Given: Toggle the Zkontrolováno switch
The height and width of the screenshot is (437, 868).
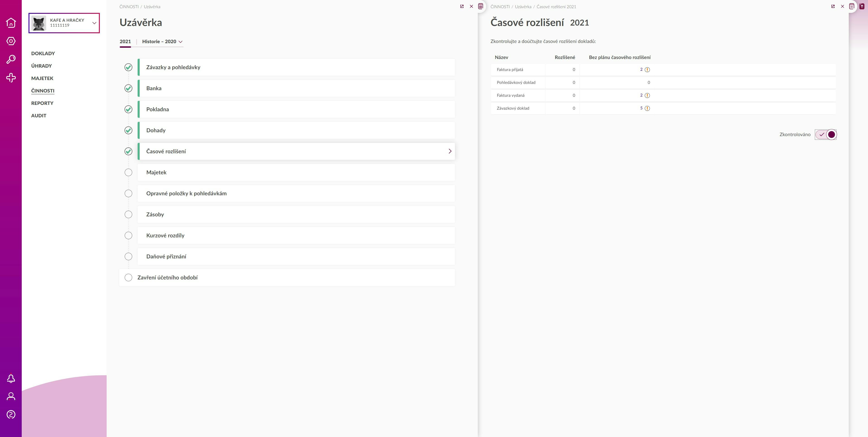Looking at the screenshot, I should (x=825, y=135).
